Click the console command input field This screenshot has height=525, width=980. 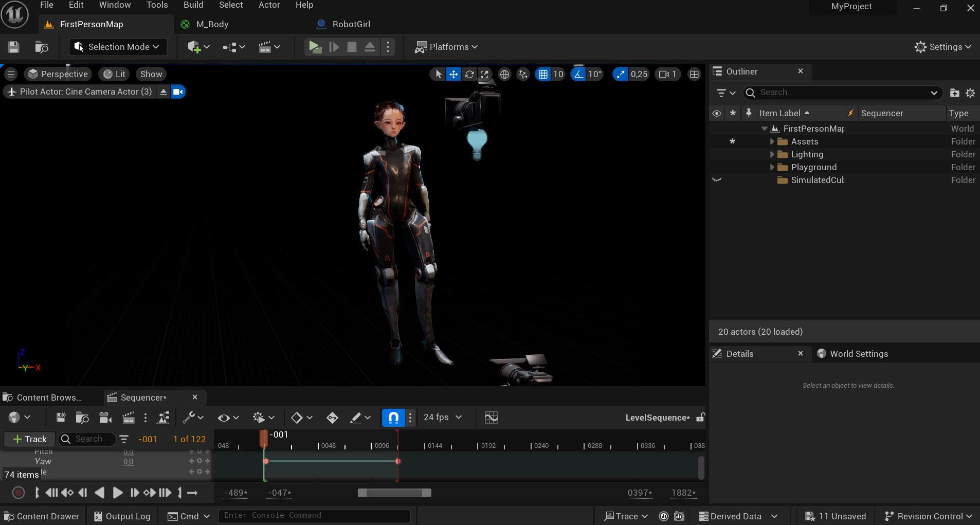[314, 516]
